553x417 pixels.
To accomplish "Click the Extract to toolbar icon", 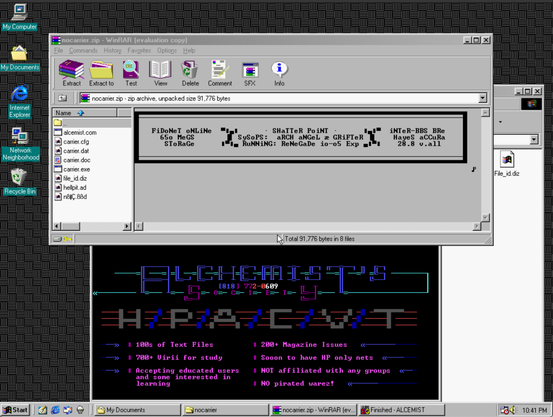I will click(x=102, y=73).
